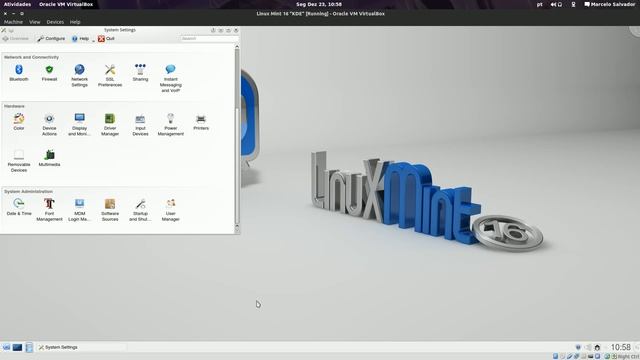The image size is (640, 360).
Task: Open MDM Login Manager settings
Action: click(80, 210)
